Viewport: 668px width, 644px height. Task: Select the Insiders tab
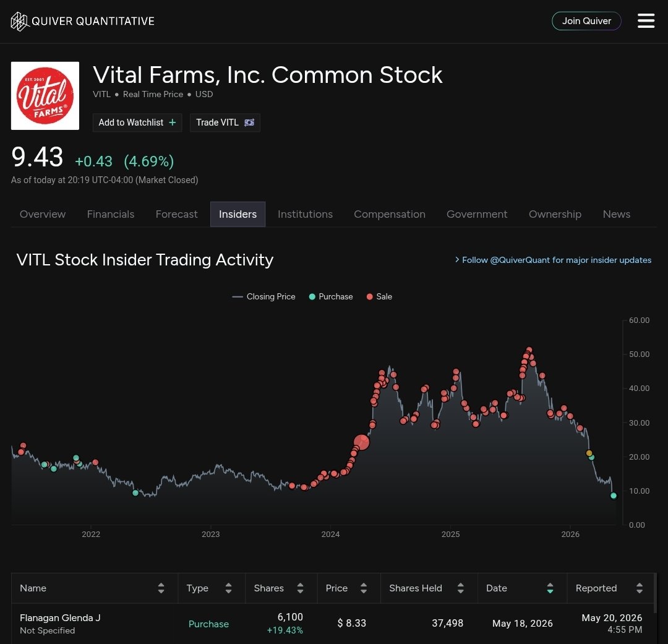pos(238,215)
